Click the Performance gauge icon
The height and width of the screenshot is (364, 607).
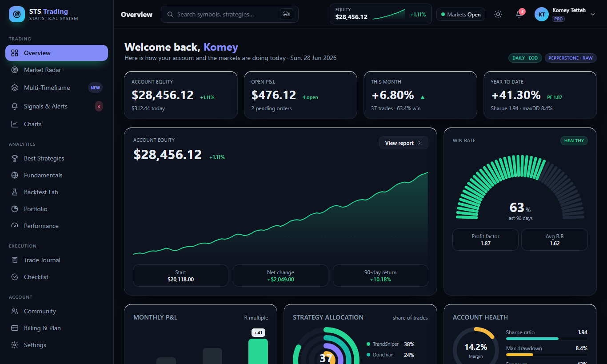coord(15,226)
